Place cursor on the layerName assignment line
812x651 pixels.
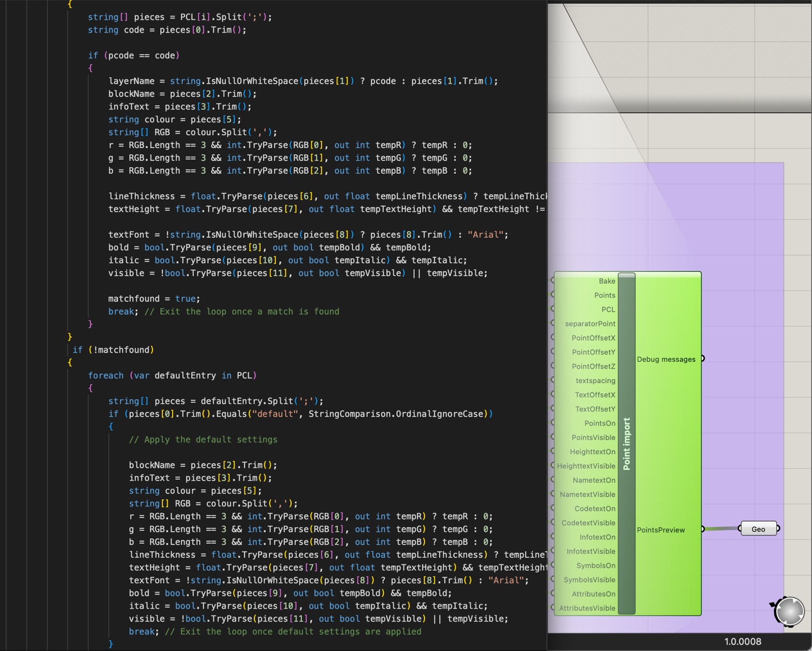coord(303,81)
